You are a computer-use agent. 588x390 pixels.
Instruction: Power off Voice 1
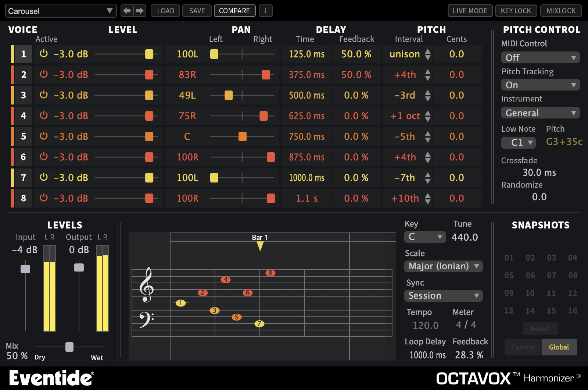point(43,54)
